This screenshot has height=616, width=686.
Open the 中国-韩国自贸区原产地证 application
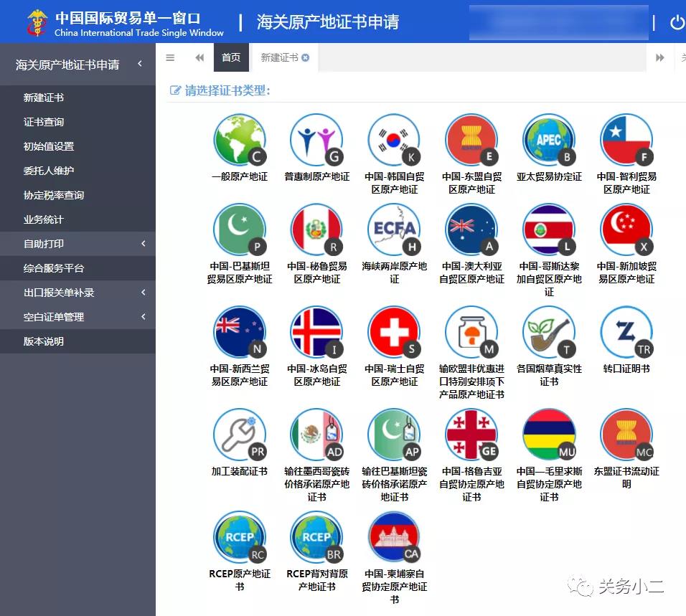tap(394, 140)
